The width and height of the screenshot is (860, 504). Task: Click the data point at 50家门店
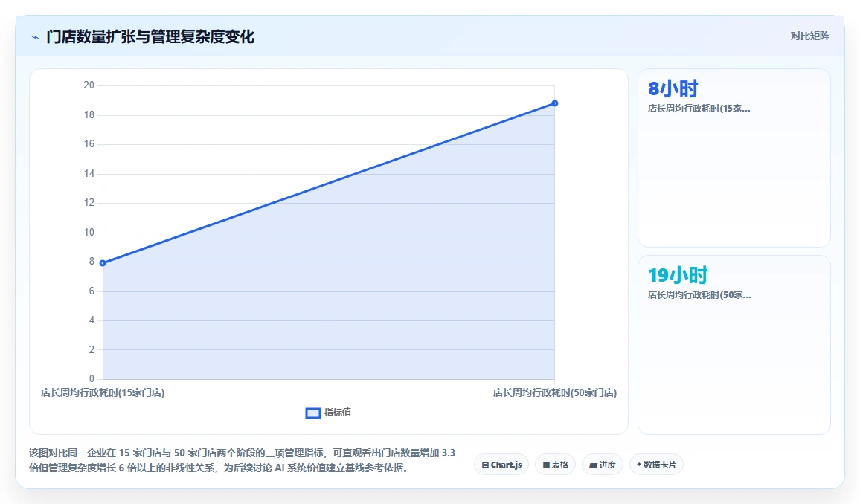pos(554,103)
